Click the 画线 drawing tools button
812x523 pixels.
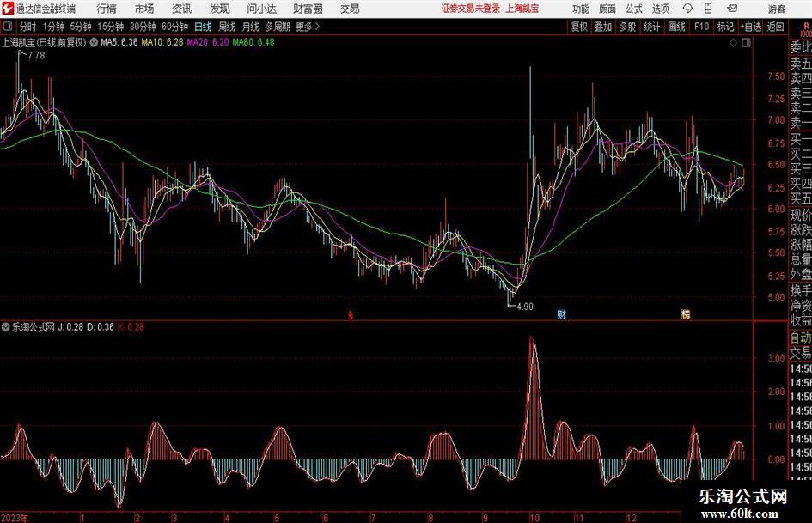(x=676, y=27)
